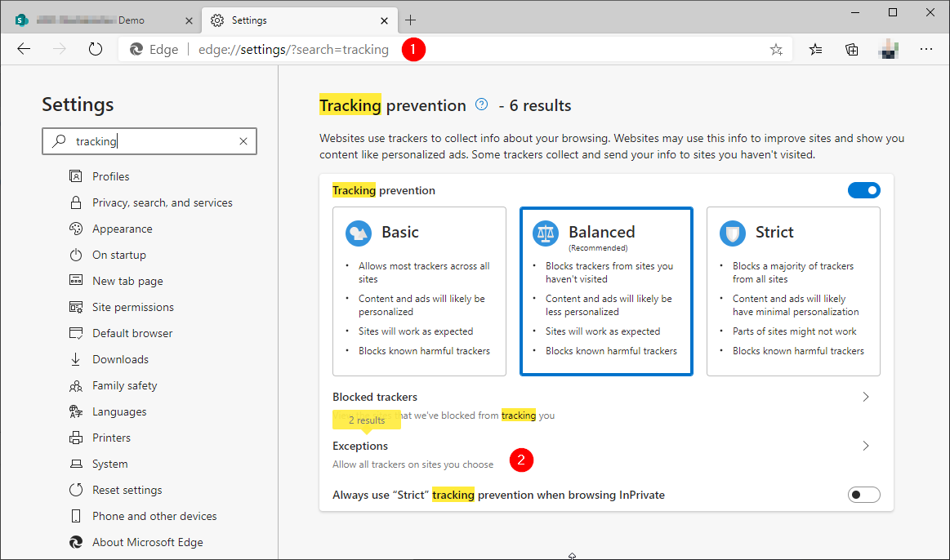Click the help icon beside Tracking prevention heading
Viewport: 950px width, 560px height.
481,104
